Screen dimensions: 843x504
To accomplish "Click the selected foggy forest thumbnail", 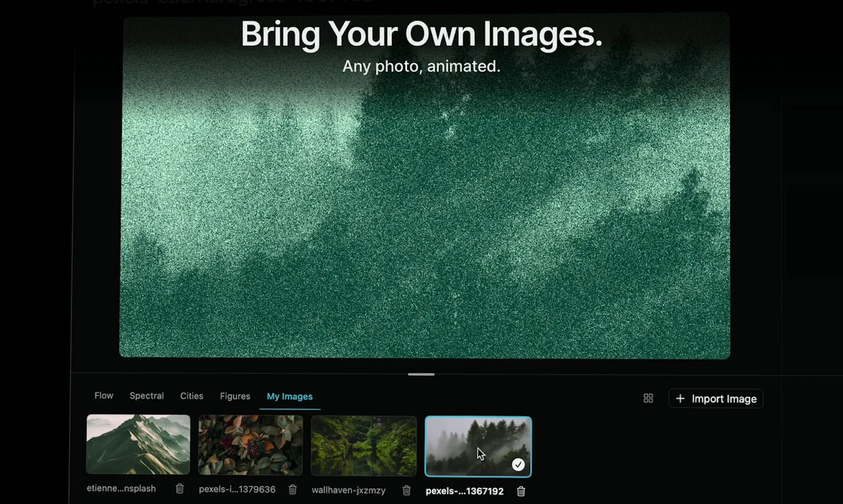I will point(478,447).
